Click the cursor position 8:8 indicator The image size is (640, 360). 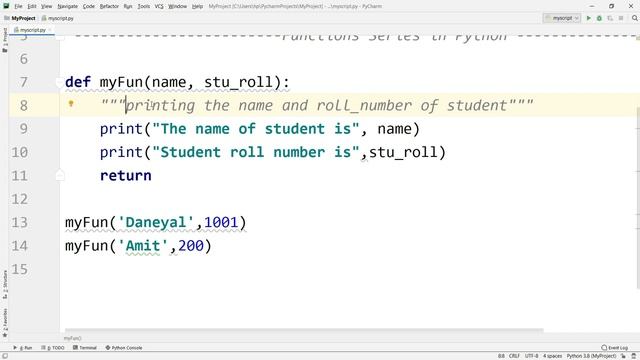pos(501,356)
